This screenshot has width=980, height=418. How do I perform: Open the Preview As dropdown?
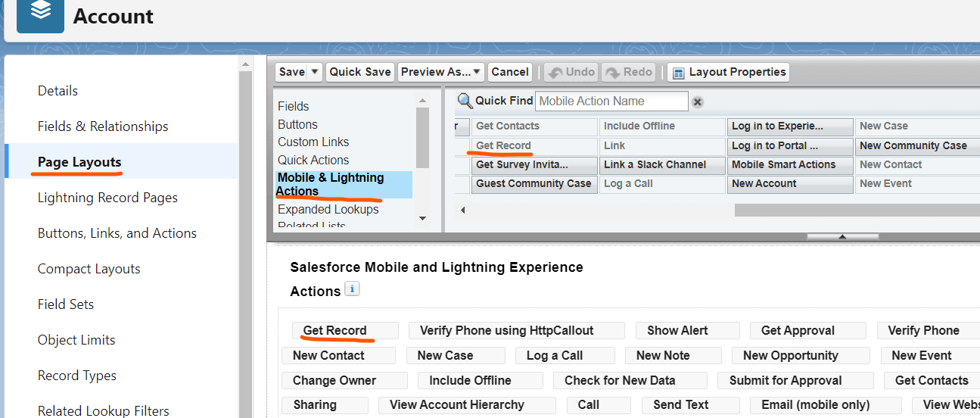point(440,72)
